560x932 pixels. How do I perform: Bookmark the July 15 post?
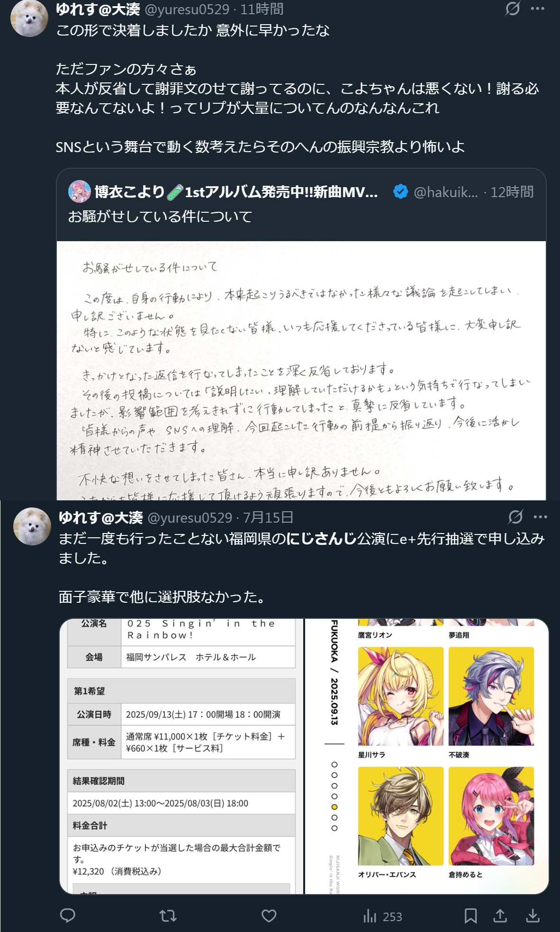[x=470, y=915]
